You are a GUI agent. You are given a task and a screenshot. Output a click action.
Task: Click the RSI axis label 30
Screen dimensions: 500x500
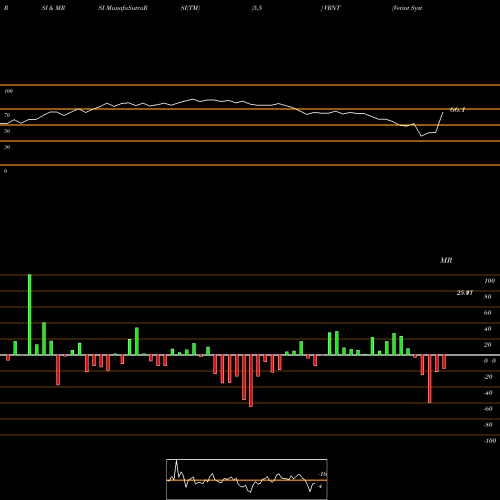(x=7, y=147)
